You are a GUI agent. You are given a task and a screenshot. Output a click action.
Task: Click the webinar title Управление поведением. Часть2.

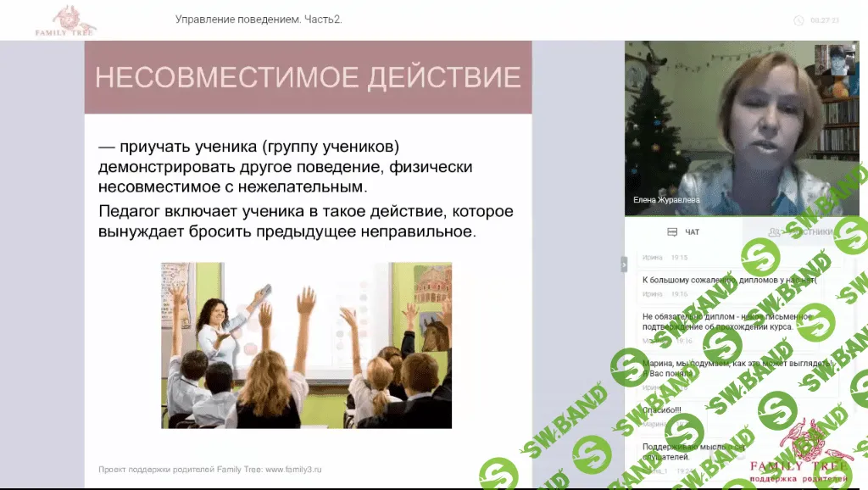[x=259, y=19]
